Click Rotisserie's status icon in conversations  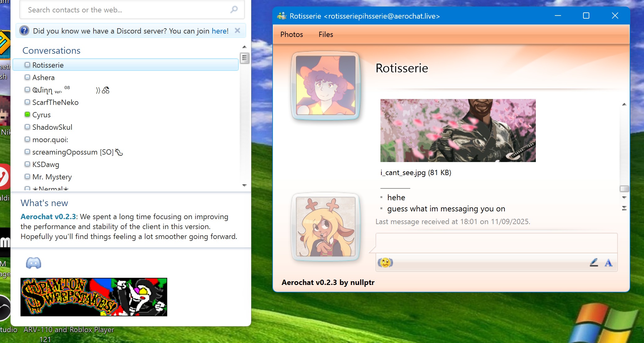27,65
